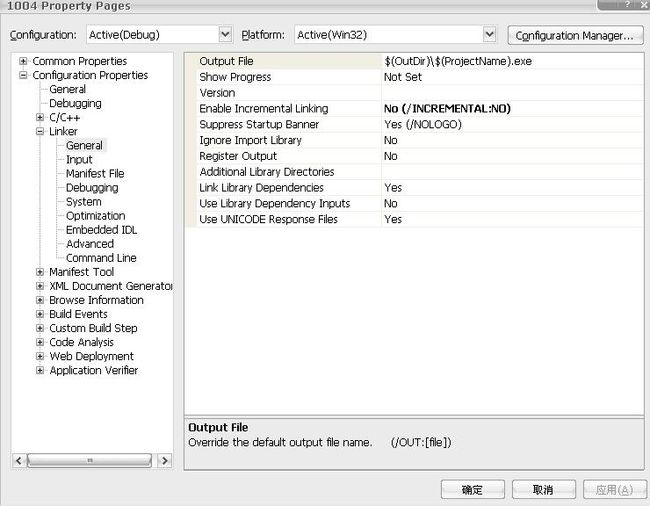Select the Linker tree item label
This screenshot has width=650, height=506.
pos(63,131)
